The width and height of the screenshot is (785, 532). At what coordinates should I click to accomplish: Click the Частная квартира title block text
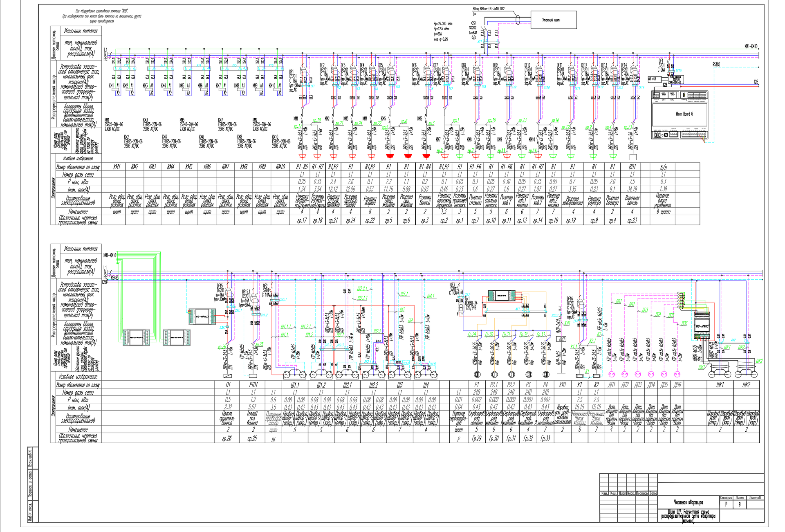click(688, 502)
